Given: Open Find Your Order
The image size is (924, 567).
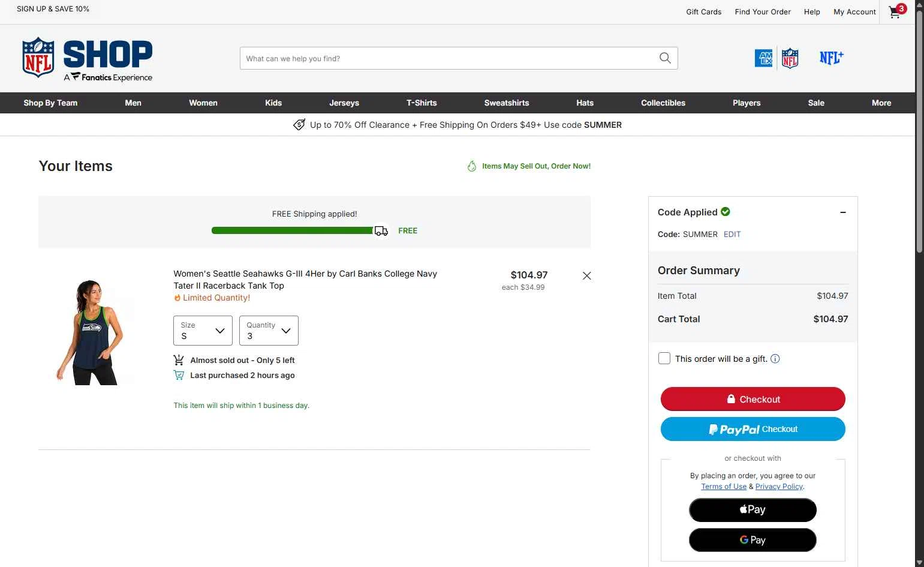Looking at the screenshot, I should (x=763, y=11).
